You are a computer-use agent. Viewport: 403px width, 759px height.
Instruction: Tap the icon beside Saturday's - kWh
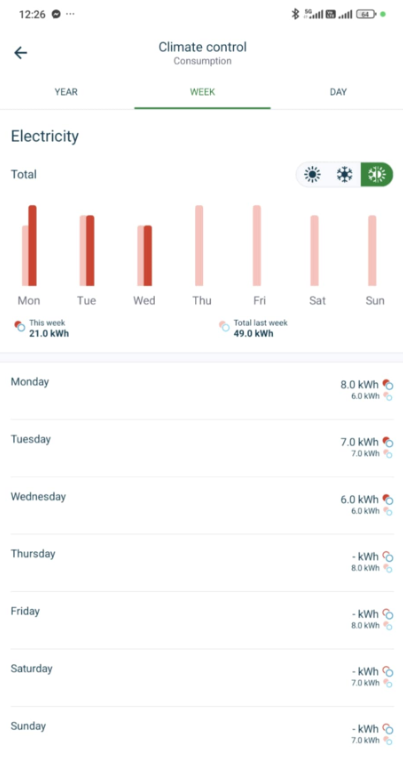pyautogui.click(x=388, y=671)
